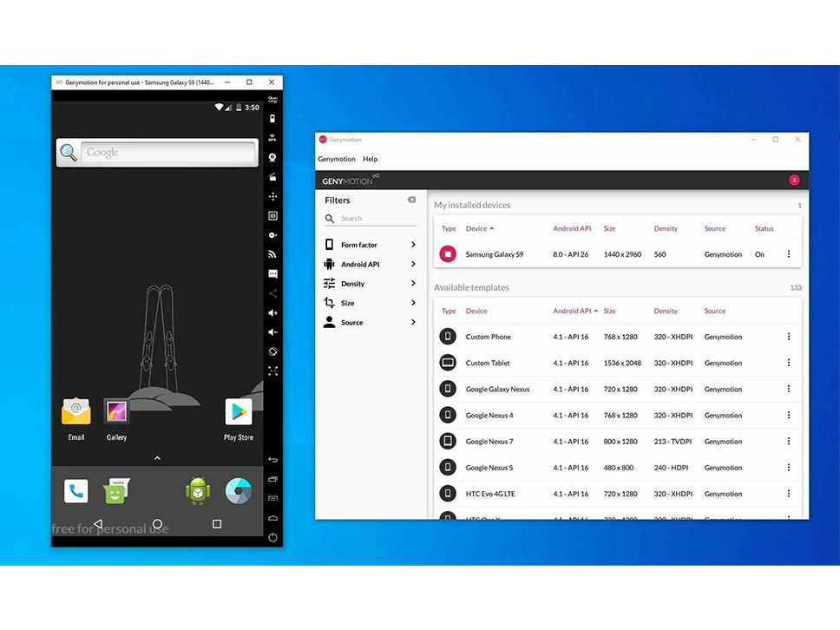Click the Filters search field
The width and height of the screenshot is (840, 630).
pos(371,219)
